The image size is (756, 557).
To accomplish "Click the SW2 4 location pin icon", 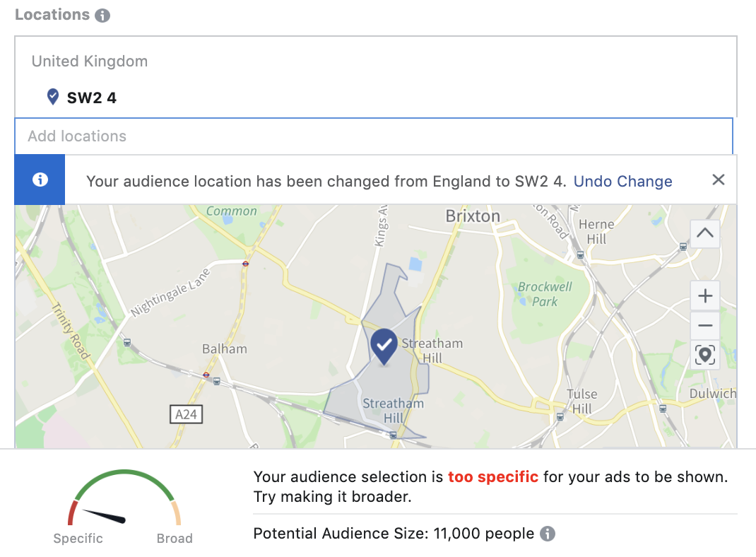I will pos(52,97).
